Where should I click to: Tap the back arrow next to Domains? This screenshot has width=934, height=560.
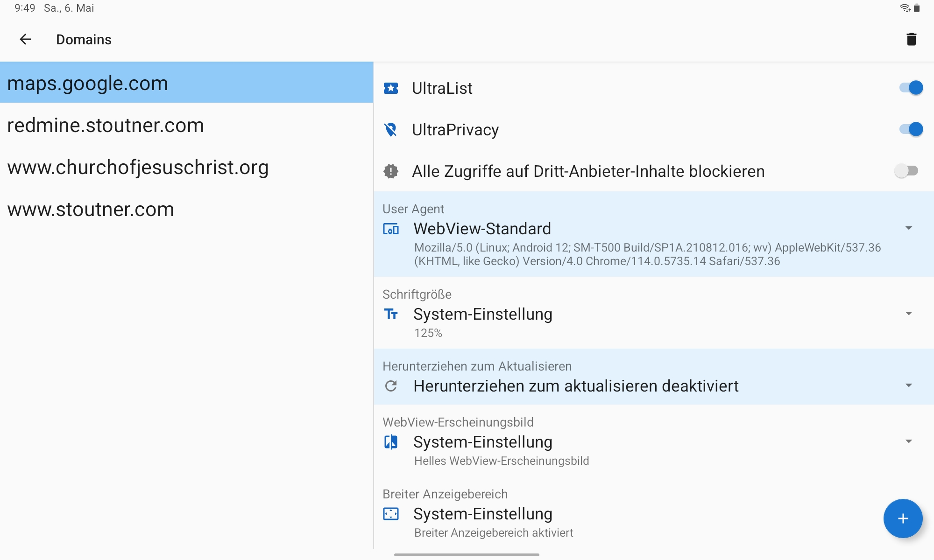tap(25, 39)
